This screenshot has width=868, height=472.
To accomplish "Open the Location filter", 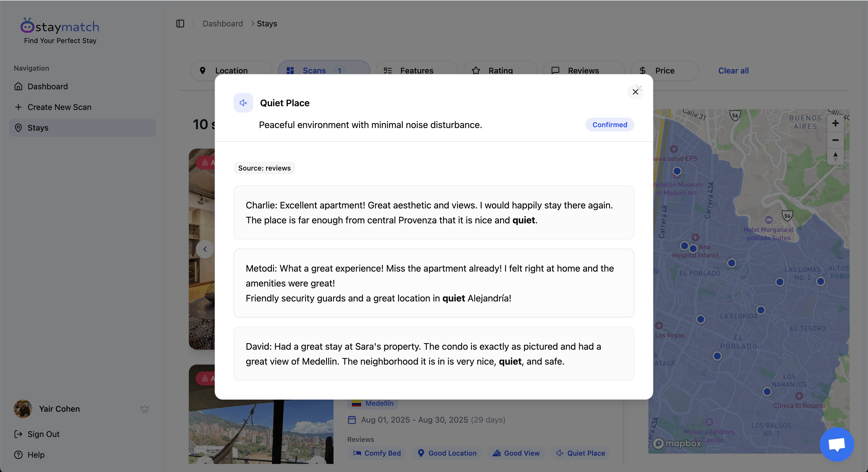I will (x=231, y=70).
